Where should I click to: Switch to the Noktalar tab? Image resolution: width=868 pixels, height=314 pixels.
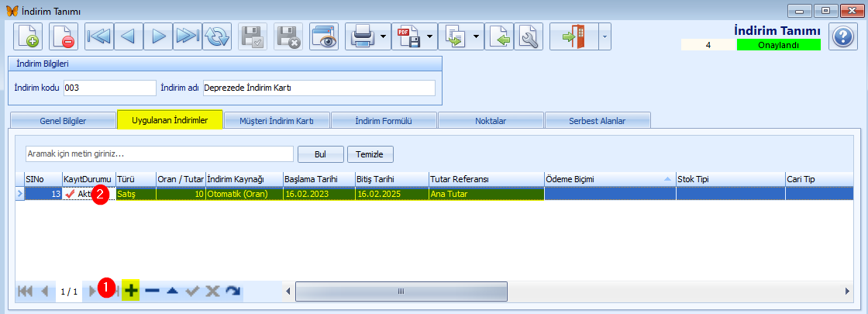491,121
